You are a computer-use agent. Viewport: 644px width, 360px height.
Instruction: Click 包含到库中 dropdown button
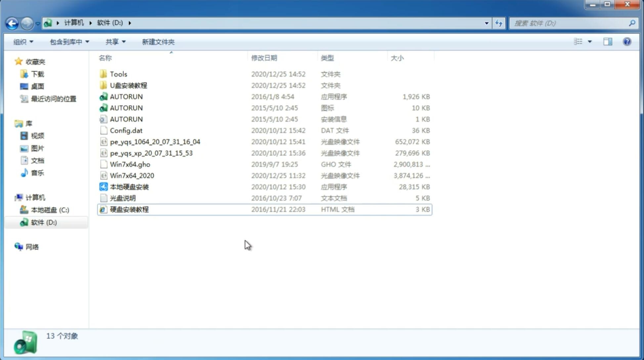pos(69,41)
